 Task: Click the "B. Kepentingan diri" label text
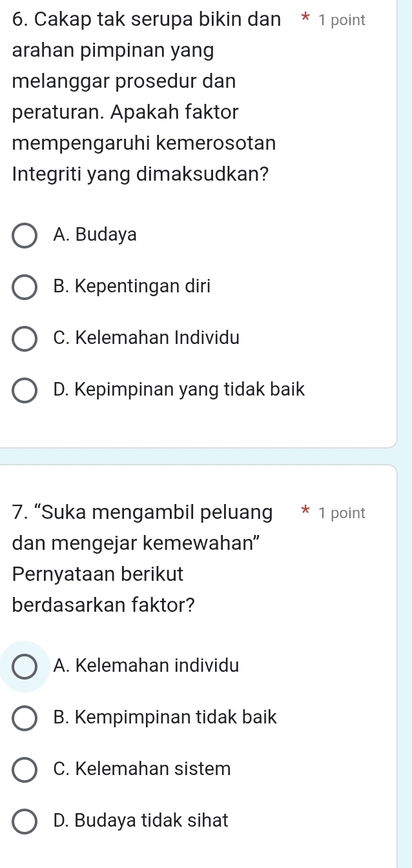[132, 287]
